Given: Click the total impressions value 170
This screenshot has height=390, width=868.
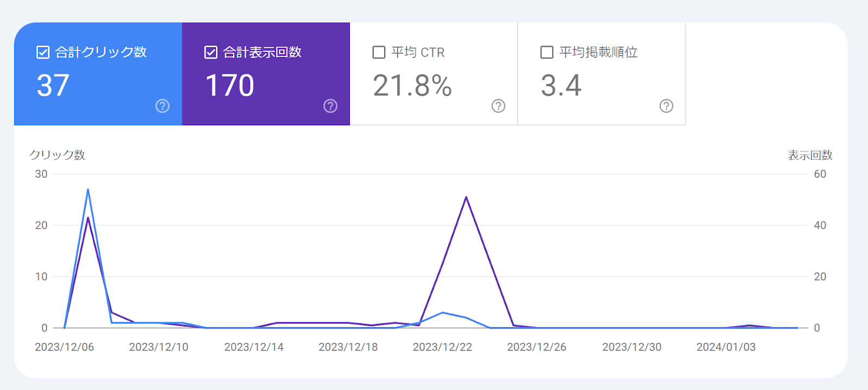Looking at the screenshot, I should (x=229, y=86).
